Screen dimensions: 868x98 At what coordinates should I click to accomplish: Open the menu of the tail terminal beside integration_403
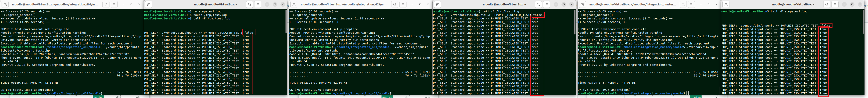(547, 4)
